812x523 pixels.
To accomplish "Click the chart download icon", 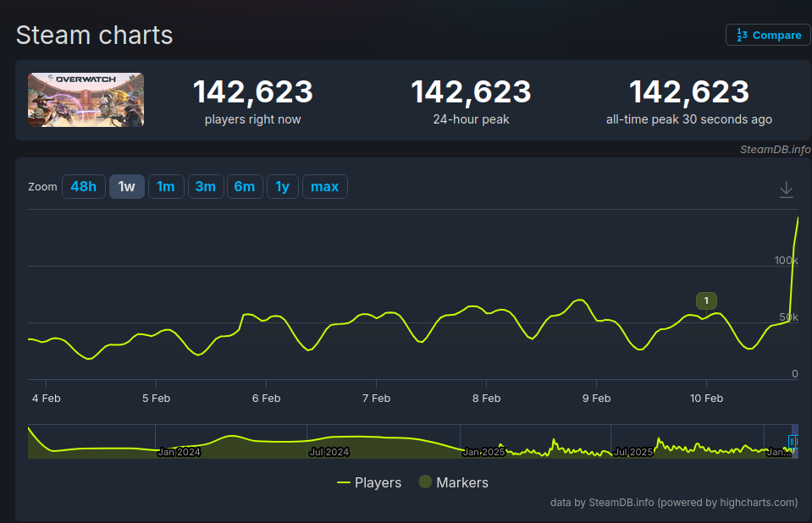I will tap(786, 190).
